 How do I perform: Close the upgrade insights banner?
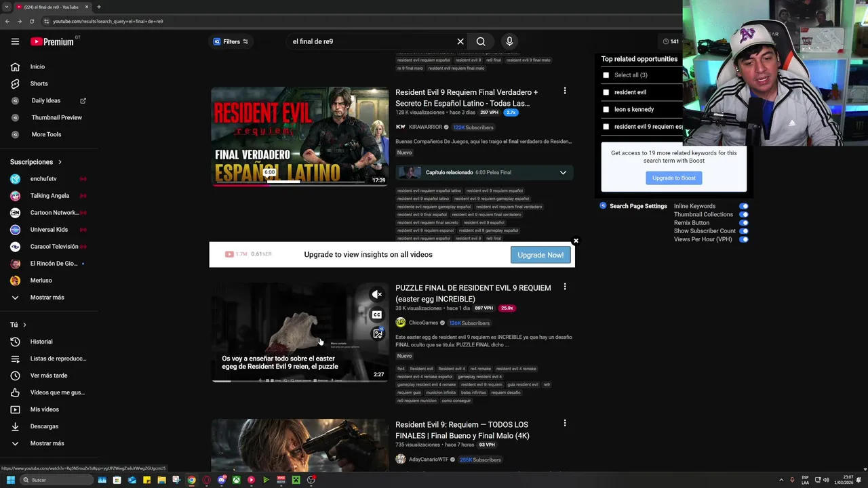tap(576, 241)
